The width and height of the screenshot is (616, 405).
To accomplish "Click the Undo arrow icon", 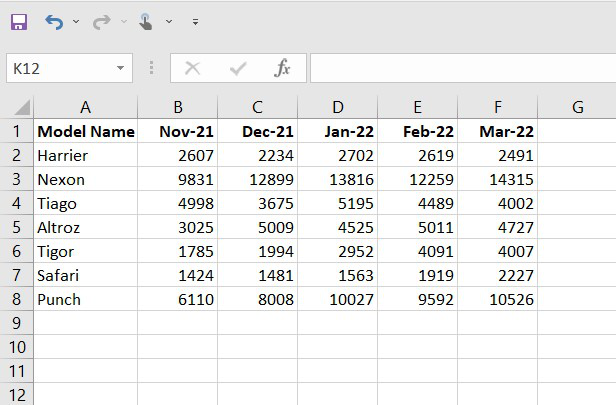I will (x=54, y=22).
